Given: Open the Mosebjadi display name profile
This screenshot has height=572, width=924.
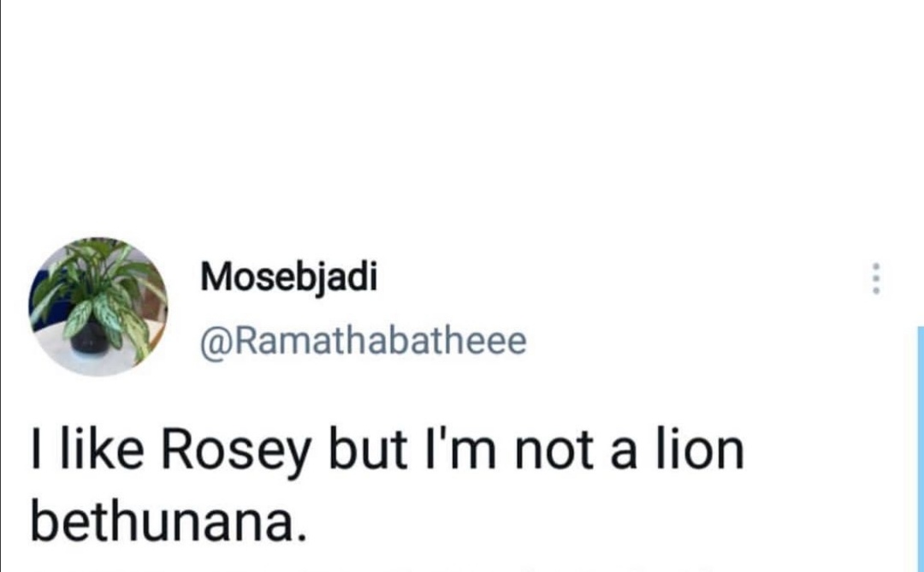Looking at the screenshot, I should (x=288, y=277).
